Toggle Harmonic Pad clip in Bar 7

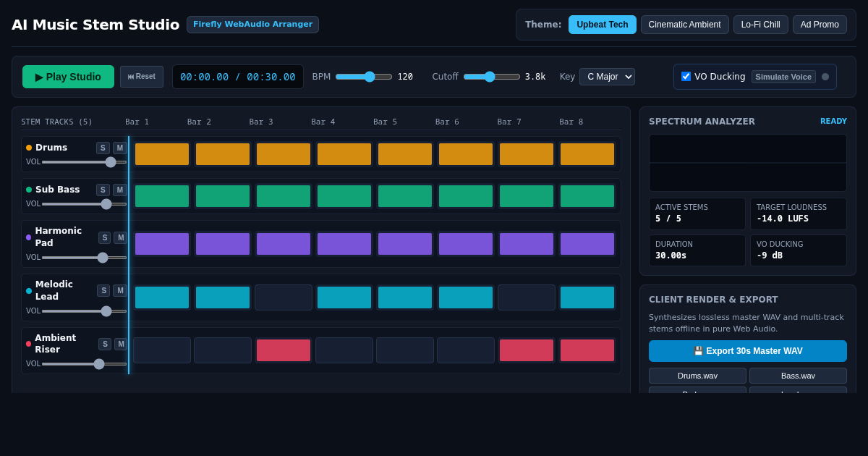[x=527, y=244]
